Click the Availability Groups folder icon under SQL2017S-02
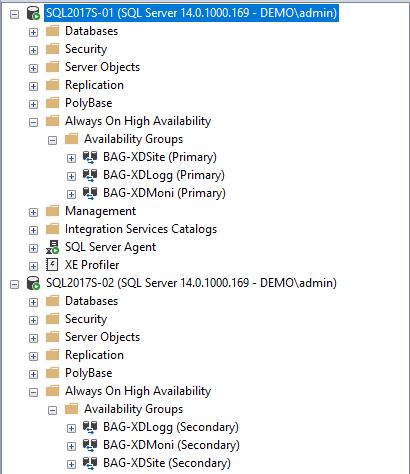Screen dimensions: 410x474 click(71, 409)
